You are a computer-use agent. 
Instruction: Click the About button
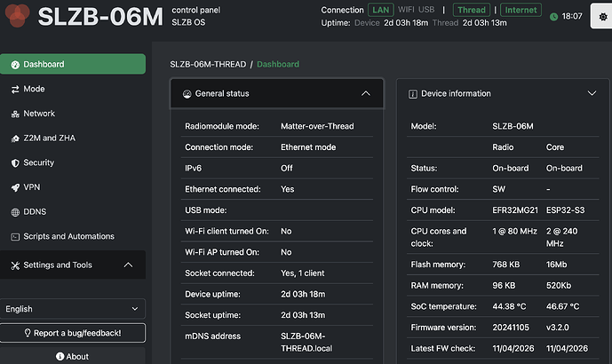(x=73, y=356)
